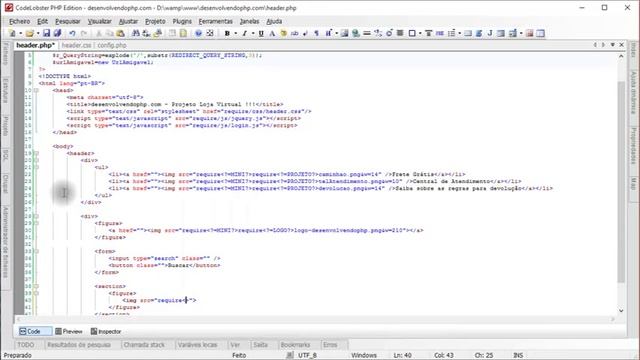Image resolution: width=640 pixels, height=360 pixels.
Task: Open the Fichero menu
Action: 19,21
